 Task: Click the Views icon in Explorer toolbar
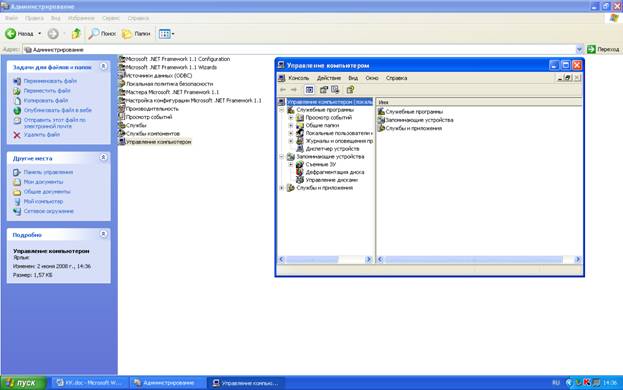[164, 34]
